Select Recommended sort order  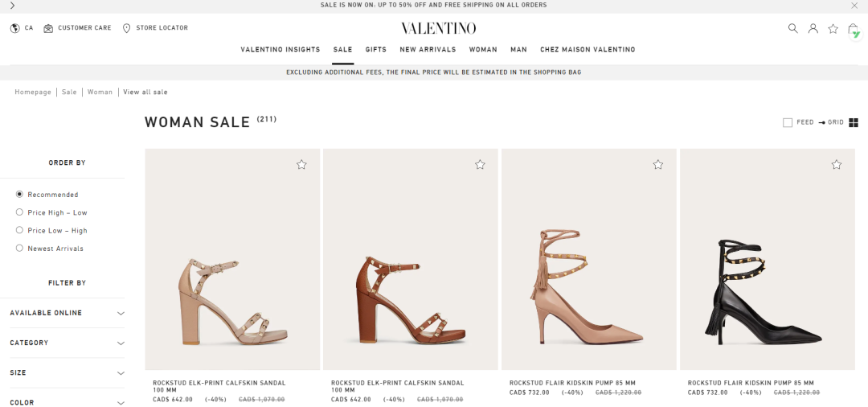(x=19, y=195)
